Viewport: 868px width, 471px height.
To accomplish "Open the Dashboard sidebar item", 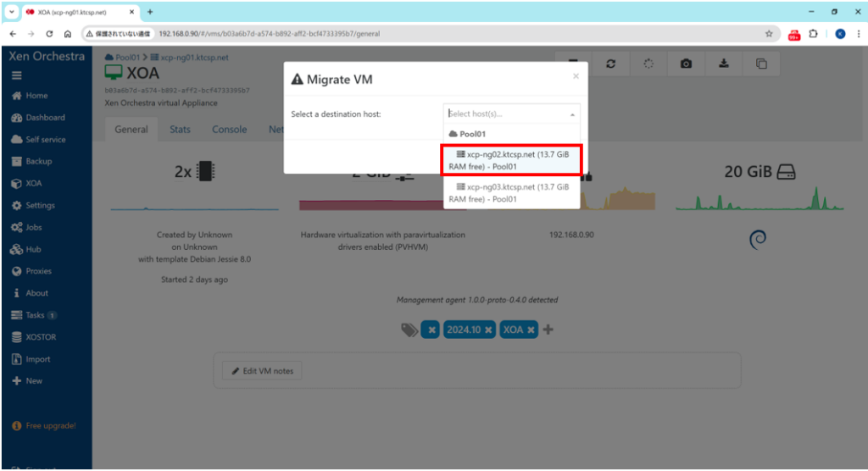I will tap(44, 118).
